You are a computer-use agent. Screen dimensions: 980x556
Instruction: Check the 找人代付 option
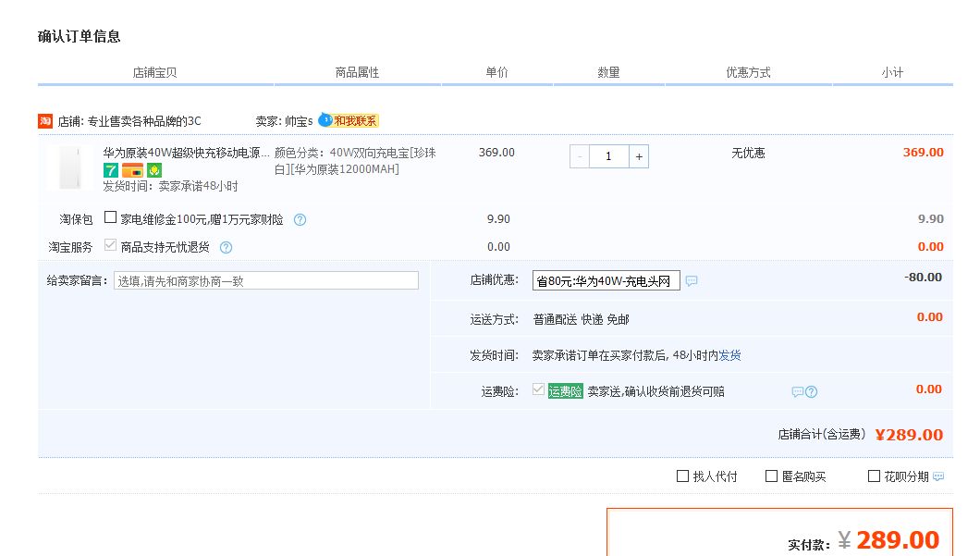[x=682, y=476]
